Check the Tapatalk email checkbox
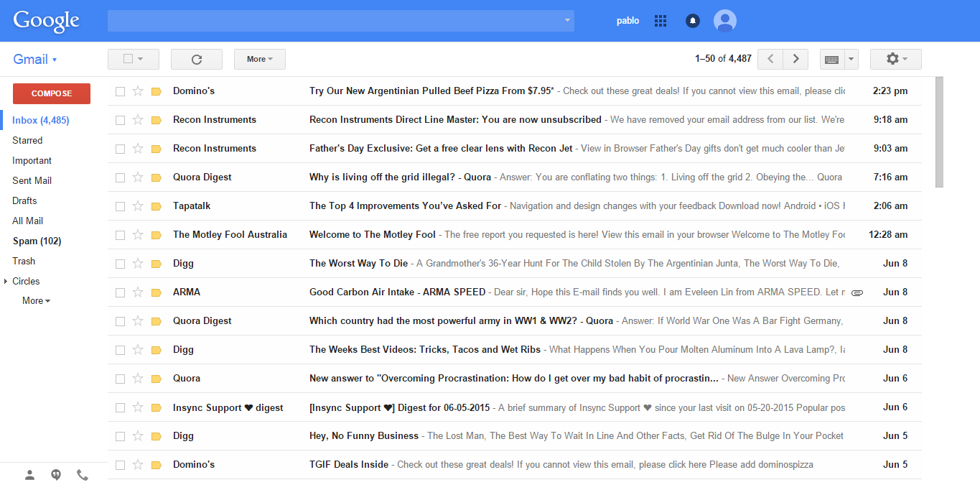The height and width of the screenshot is (485, 980). (x=120, y=205)
